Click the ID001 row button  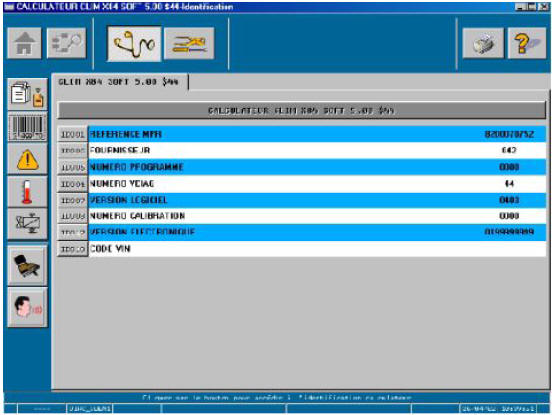click(72, 134)
